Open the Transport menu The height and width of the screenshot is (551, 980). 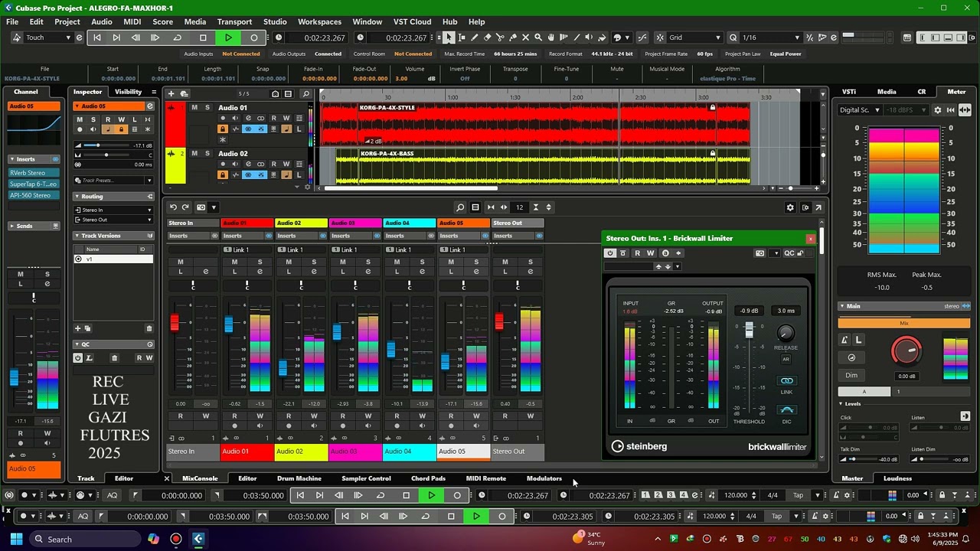click(234, 21)
